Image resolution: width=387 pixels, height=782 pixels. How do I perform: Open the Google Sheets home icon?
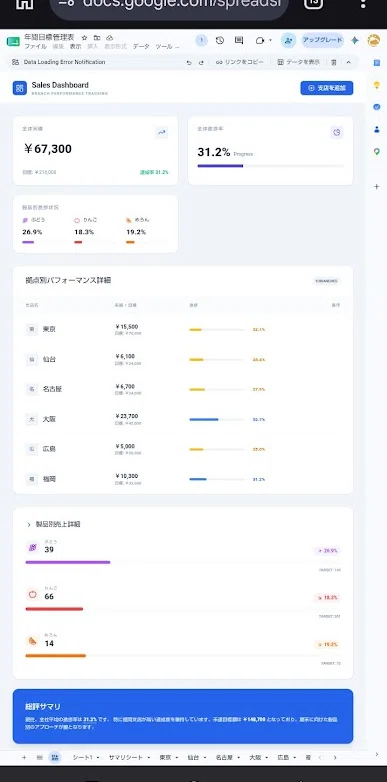(x=13, y=41)
